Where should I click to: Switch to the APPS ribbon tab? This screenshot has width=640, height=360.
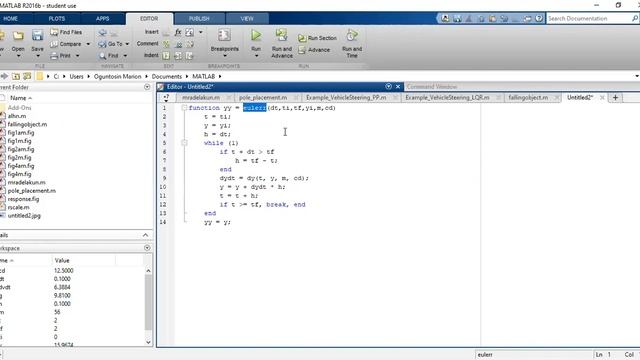pyautogui.click(x=102, y=19)
